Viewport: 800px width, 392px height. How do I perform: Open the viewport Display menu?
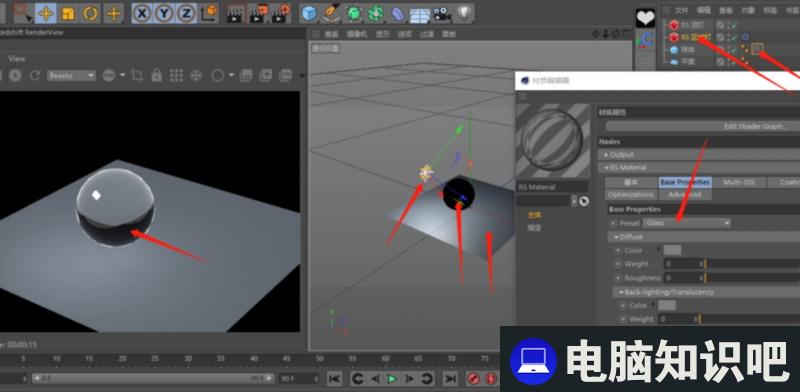pyautogui.click(x=382, y=34)
